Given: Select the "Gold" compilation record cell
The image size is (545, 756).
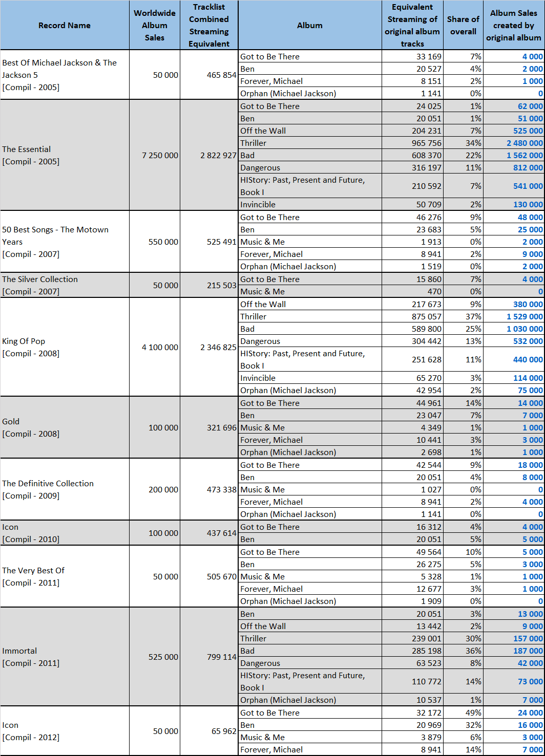Looking at the screenshot, I should [65, 427].
